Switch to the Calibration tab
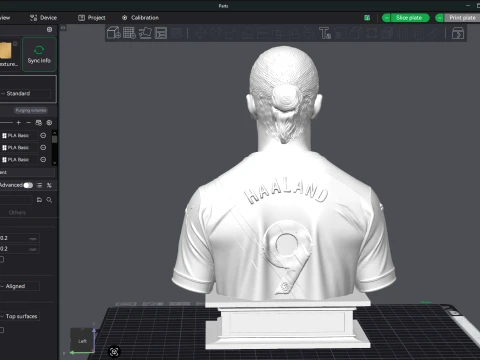The image size is (480, 360). pos(140,18)
